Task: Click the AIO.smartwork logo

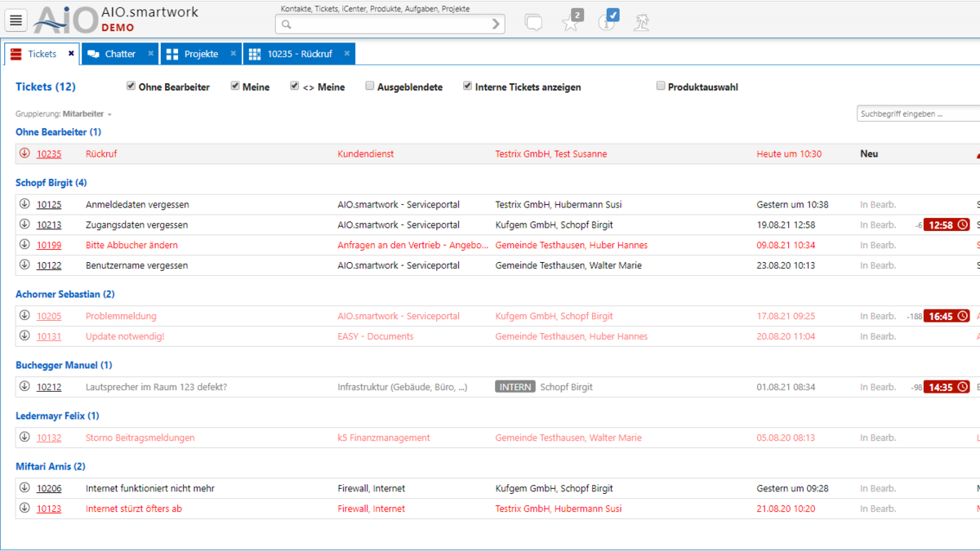Action: pos(116,20)
